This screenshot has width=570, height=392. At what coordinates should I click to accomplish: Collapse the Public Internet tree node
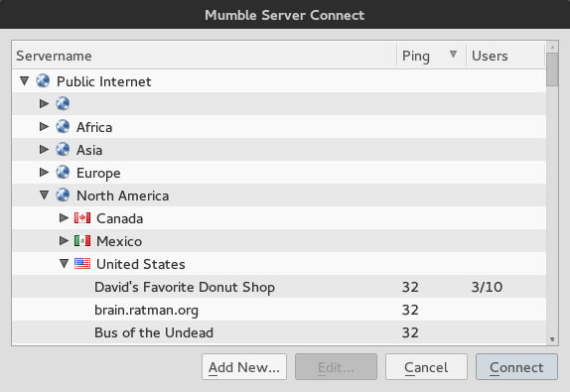click(25, 80)
